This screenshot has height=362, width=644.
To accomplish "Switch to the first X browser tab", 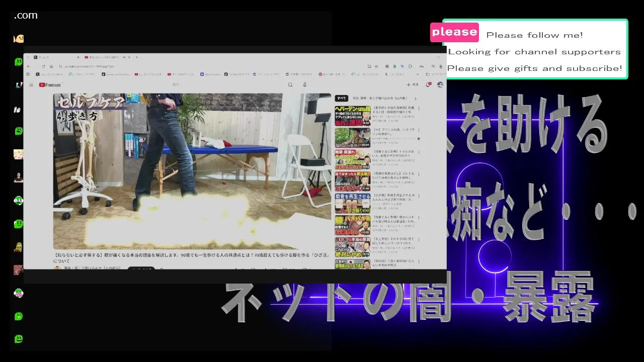I will [55, 57].
